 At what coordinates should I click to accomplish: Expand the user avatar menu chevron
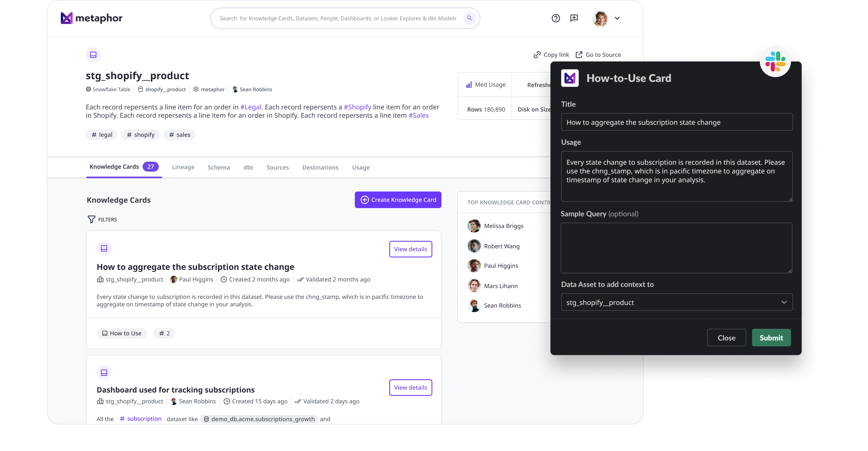tap(617, 18)
